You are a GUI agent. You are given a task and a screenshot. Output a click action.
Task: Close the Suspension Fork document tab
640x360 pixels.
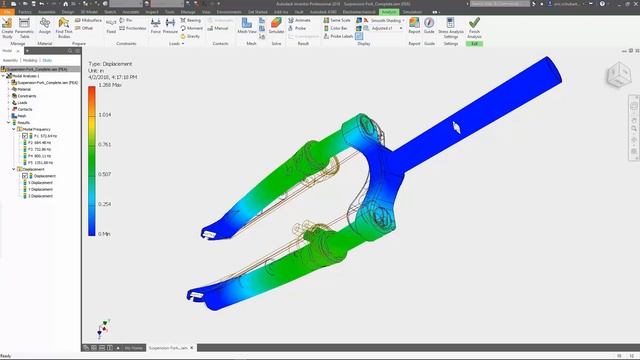192,348
